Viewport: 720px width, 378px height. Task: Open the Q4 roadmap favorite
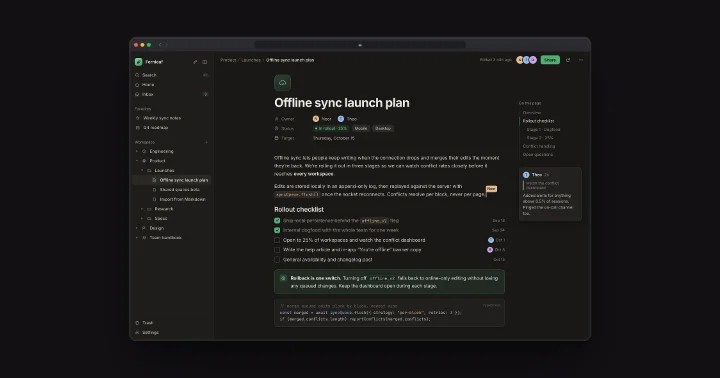[172, 128]
